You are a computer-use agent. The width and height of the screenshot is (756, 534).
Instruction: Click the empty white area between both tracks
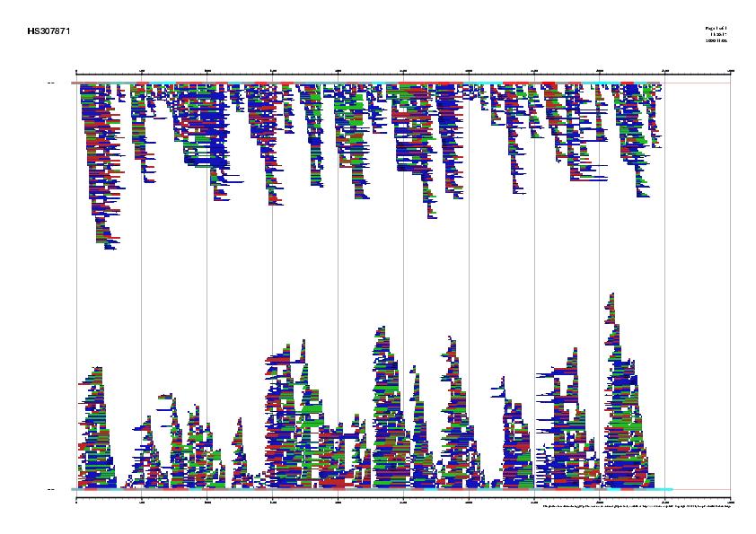pyautogui.click(x=404, y=269)
